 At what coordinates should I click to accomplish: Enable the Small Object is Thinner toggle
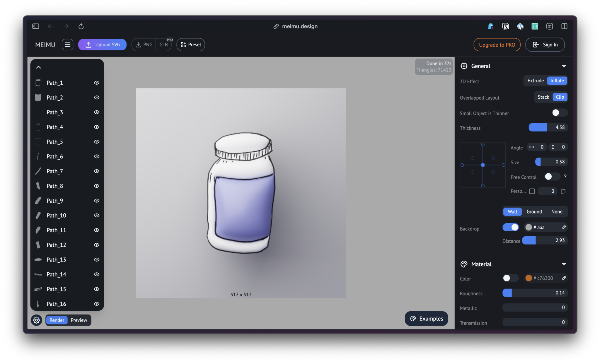click(x=559, y=113)
